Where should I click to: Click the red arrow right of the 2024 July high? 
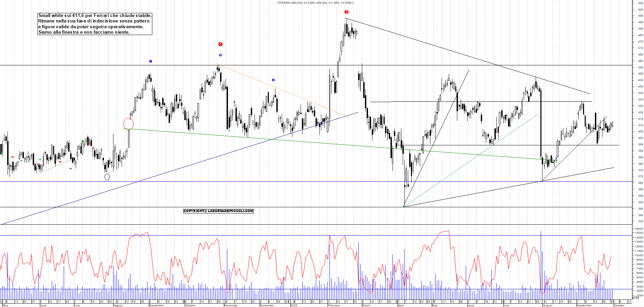[x=91, y=144]
